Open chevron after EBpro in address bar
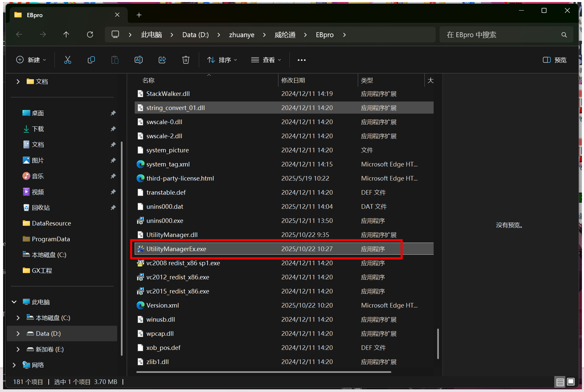This screenshot has height=392, width=584. pyautogui.click(x=344, y=35)
